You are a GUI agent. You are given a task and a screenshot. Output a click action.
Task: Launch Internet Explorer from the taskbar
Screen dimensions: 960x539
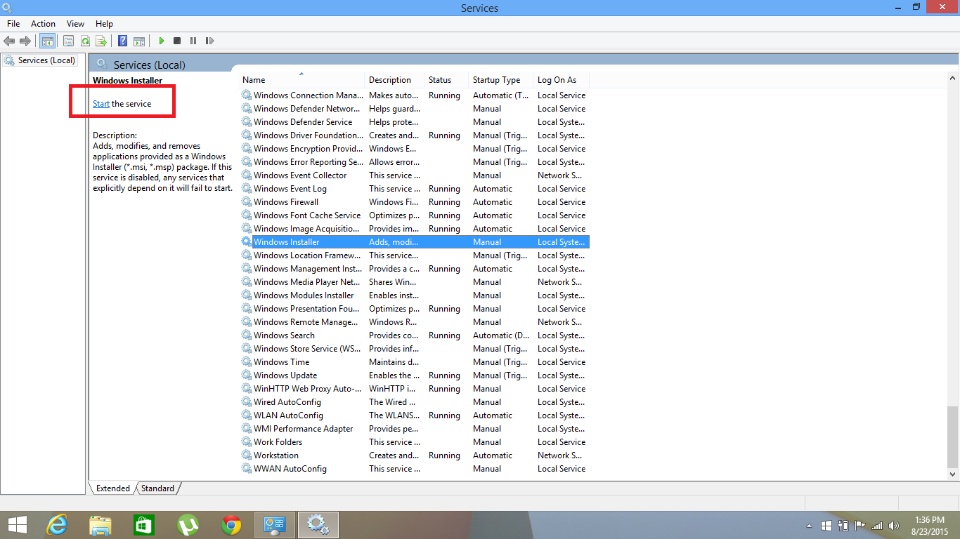57,525
